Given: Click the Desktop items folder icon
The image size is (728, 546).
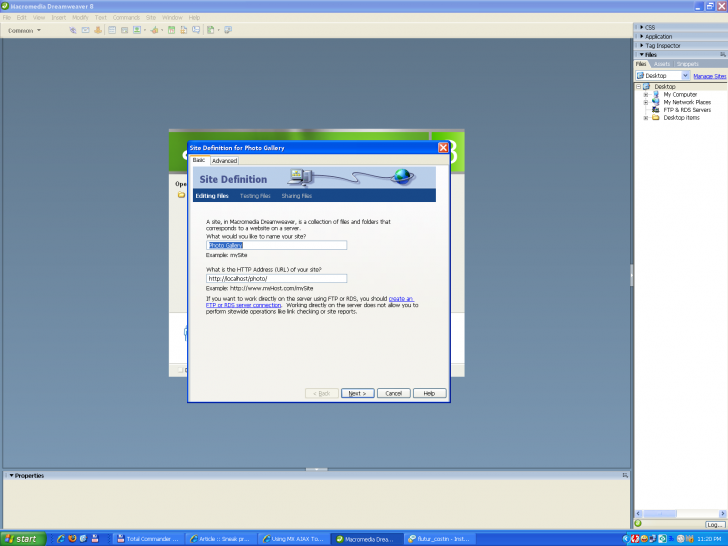Looking at the screenshot, I should coord(656,118).
